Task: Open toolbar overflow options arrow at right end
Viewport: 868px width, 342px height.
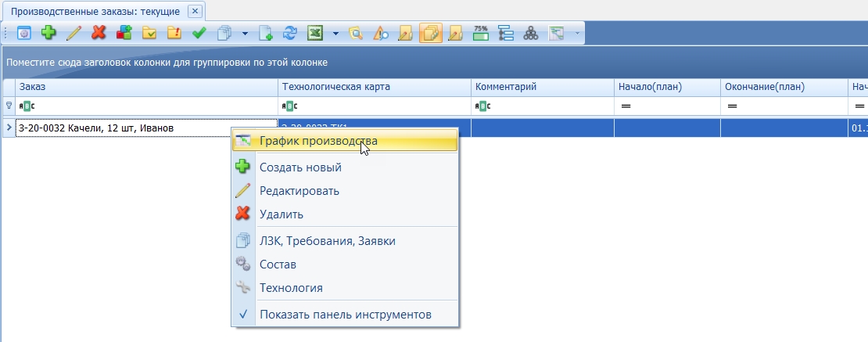Action: pos(577,33)
